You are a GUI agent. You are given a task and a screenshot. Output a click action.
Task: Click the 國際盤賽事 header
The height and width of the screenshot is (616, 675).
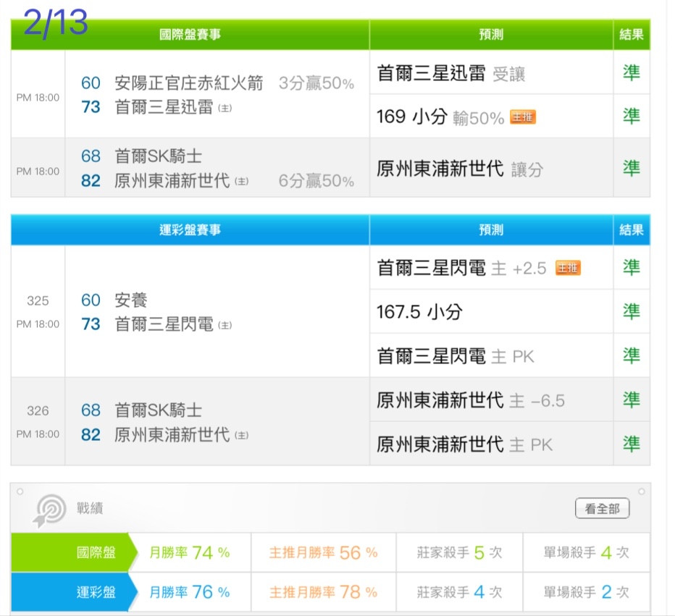(x=190, y=34)
